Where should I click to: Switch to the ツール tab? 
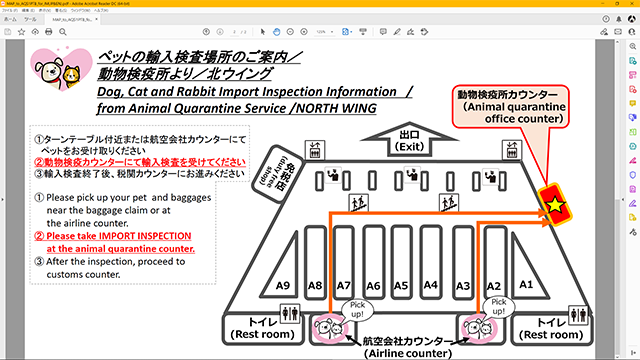click(x=30, y=19)
